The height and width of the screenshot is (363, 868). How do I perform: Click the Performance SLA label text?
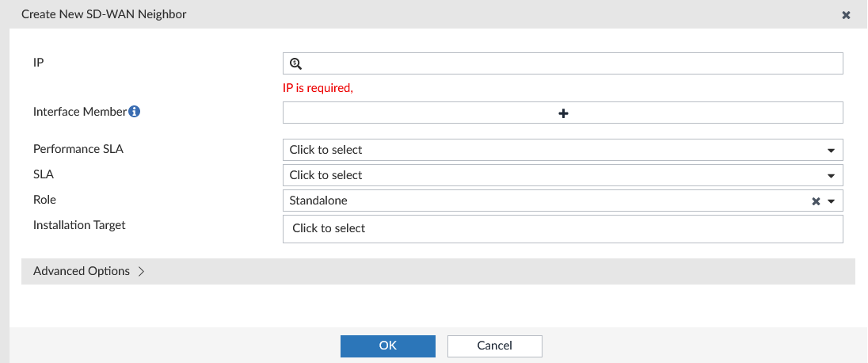[78, 148]
